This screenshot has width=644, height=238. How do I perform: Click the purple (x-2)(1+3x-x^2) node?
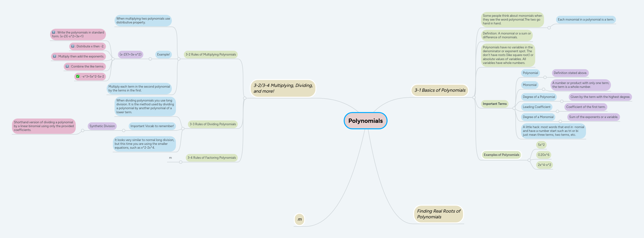[x=130, y=54]
